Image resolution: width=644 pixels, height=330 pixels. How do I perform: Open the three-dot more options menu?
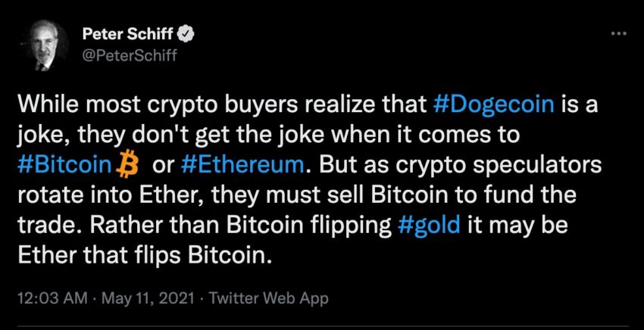tap(619, 33)
